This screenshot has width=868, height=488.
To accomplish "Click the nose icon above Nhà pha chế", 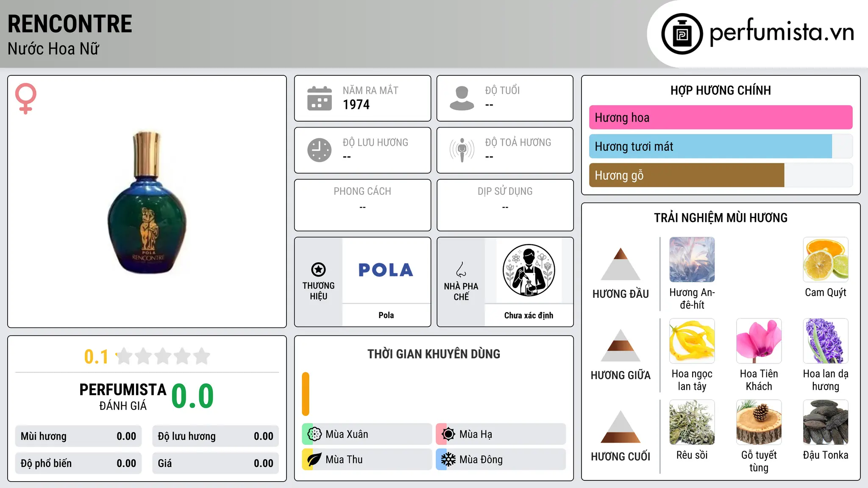I will pos(461,269).
